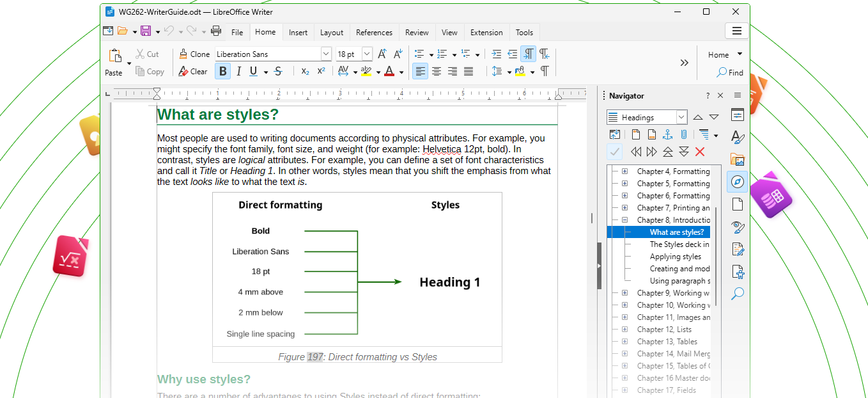This screenshot has height=398, width=868.
Task: Click the Subscript icon
Action: [x=306, y=72]
